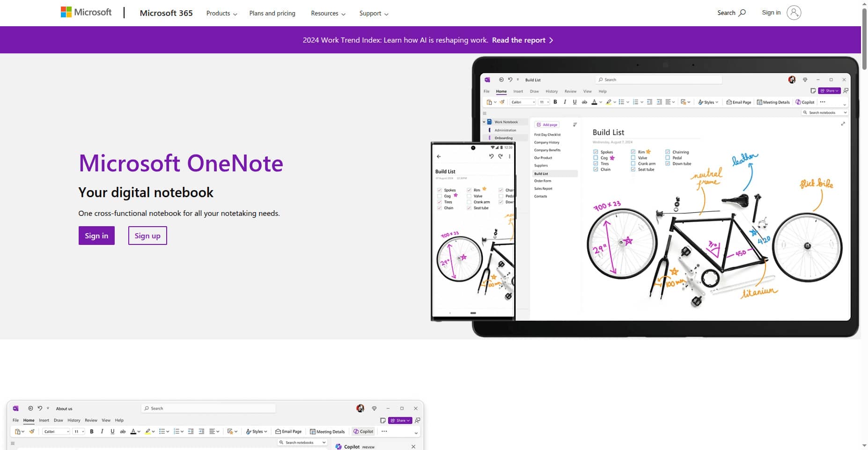Select the Draw tab in the tablet's OneNote
Image resolution: width=868 pixels, height=450 pixels.
pos(534,91)
